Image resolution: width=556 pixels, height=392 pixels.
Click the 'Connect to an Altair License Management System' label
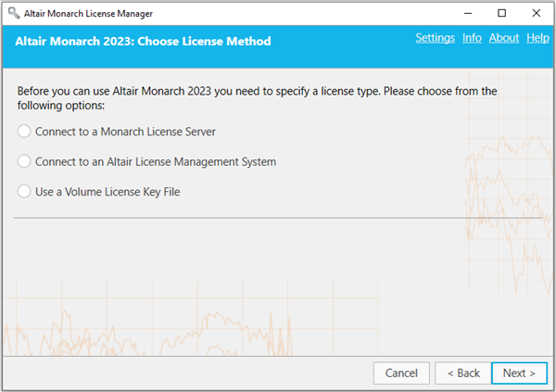156,162
